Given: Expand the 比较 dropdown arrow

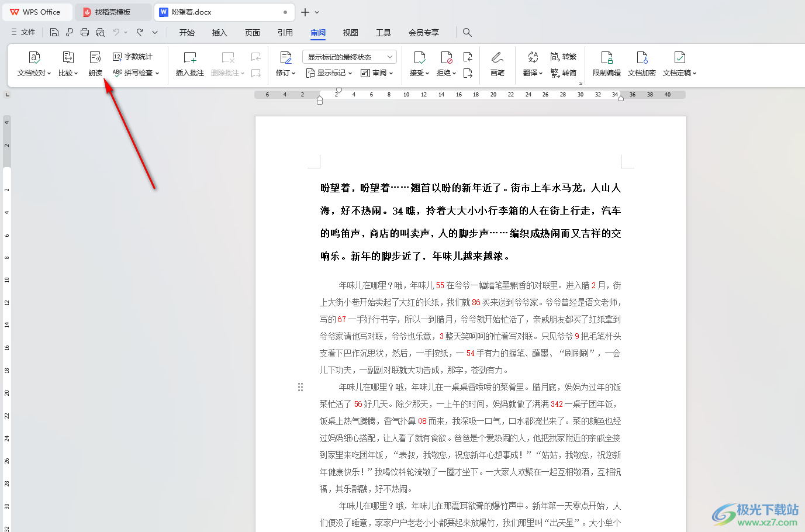Looking at the screenshot, I should pyautogui.click(x=76, y=74).
